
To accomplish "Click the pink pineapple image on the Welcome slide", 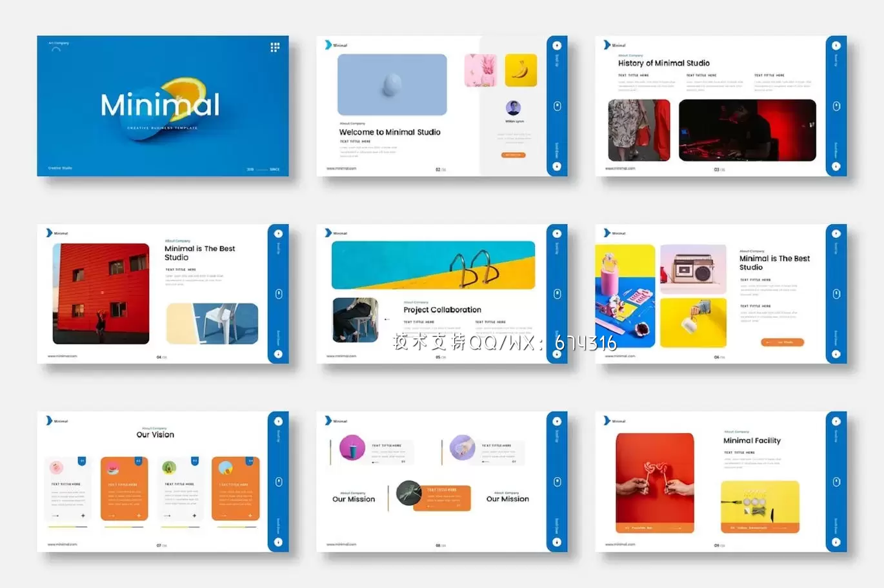I will (481, 70).
